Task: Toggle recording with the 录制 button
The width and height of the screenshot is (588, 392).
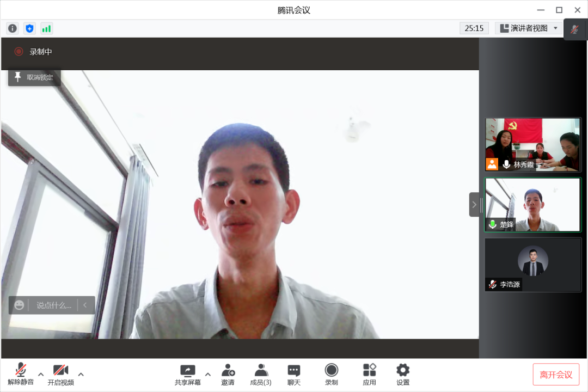Action: coord(332,375)
